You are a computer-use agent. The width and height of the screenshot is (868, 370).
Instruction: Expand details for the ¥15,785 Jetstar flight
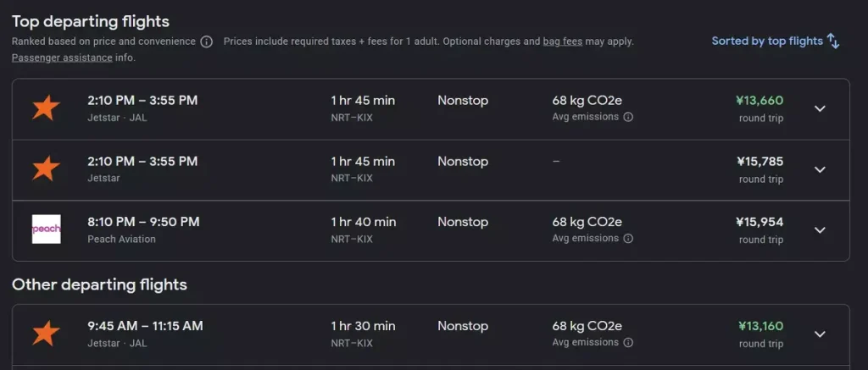click(x=820, y=169)
